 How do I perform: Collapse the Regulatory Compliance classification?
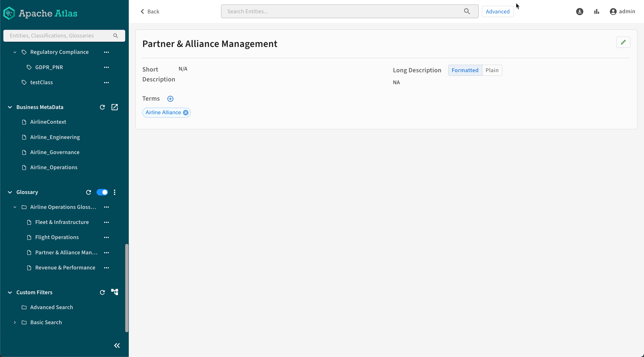tap(15, 52)
